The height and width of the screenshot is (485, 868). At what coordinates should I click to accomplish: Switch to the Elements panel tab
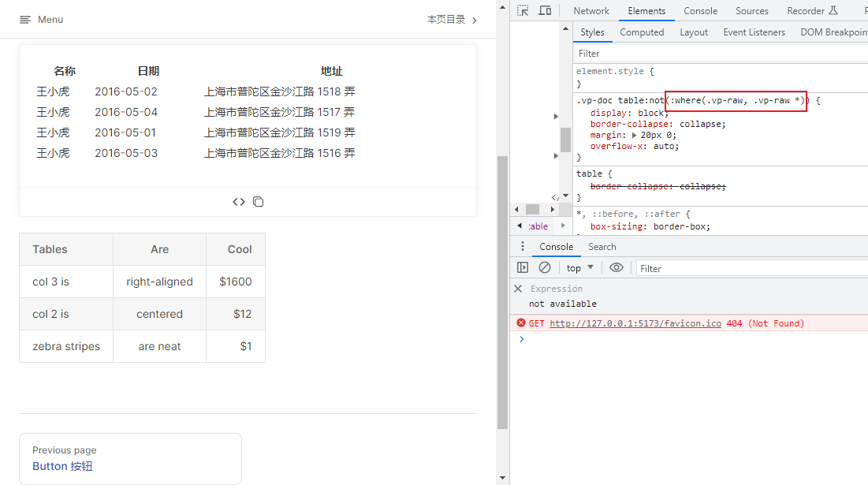646,10
